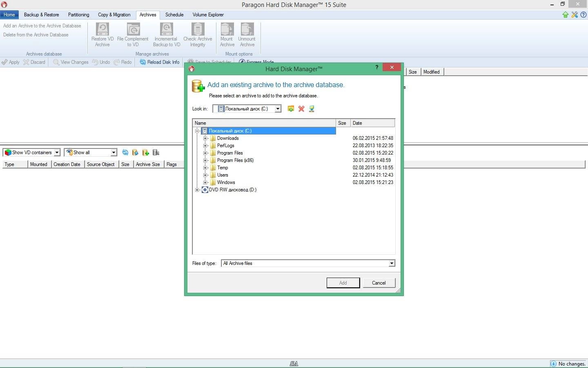
Task: Expand the Windows folder node
Action: (205, 182)
